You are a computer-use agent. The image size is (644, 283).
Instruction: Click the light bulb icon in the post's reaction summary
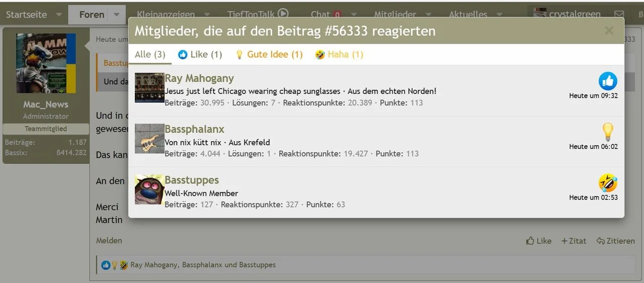click(x=115, y=265)
